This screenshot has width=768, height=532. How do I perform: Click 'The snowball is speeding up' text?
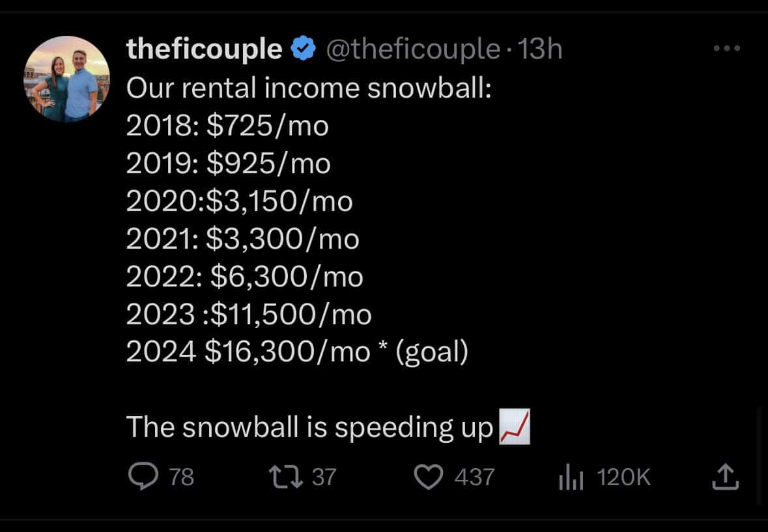(x=309, y=428)
